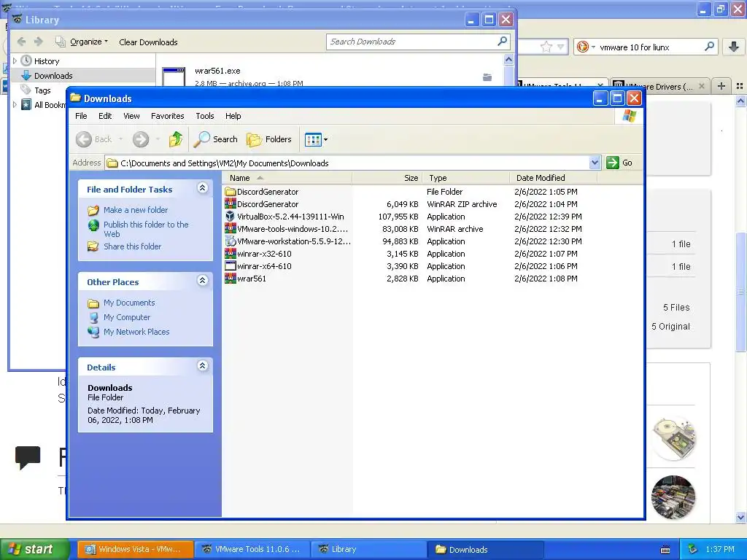Screen dimensions: 747x560
Task: Sort files by Type column header
Action: pos(466,178)
